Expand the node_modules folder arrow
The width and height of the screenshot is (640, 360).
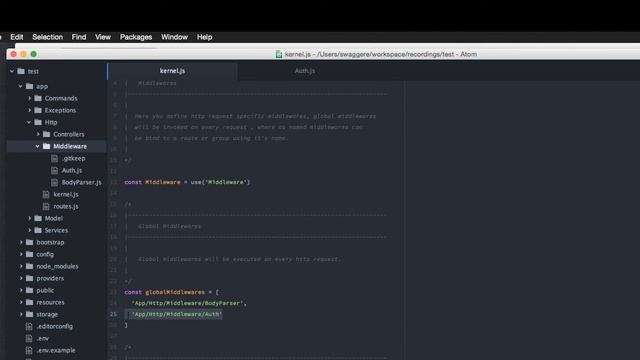[x=21, y=266]
